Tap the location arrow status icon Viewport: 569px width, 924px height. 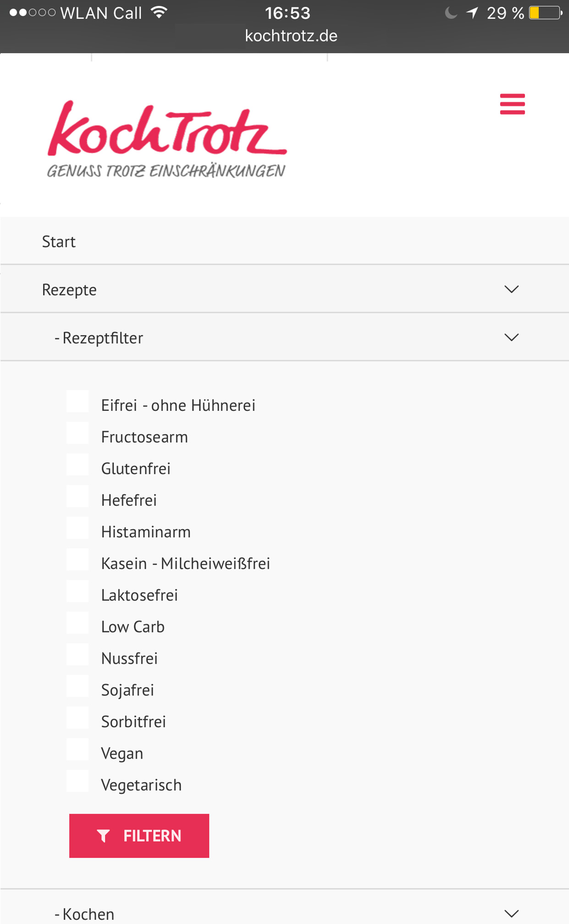[x=472, y=13]
